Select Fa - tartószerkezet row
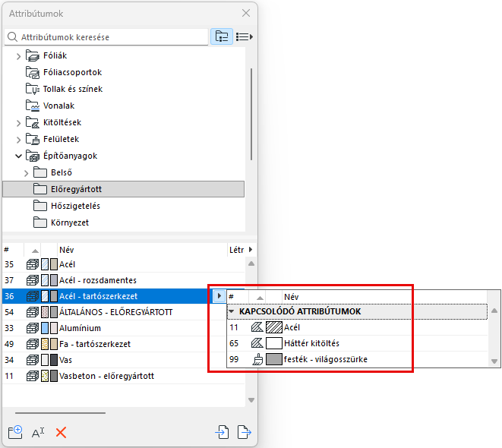502x448 pixels. (123, 344)
